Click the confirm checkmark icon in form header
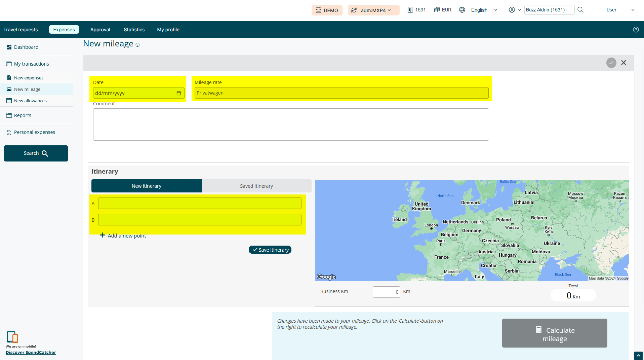Viewport: 644px width, 360px height. point(611,63)
